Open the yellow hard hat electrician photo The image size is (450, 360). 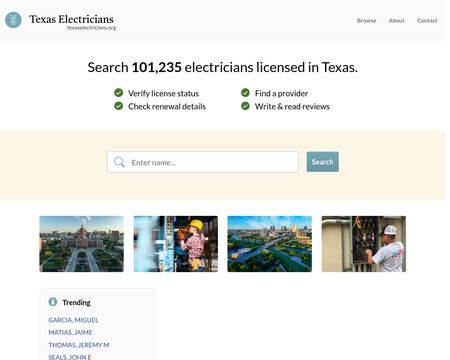(x=176, y=244)
